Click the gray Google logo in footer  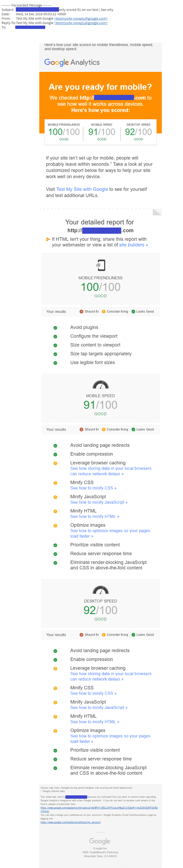click(x=100, y=841)
